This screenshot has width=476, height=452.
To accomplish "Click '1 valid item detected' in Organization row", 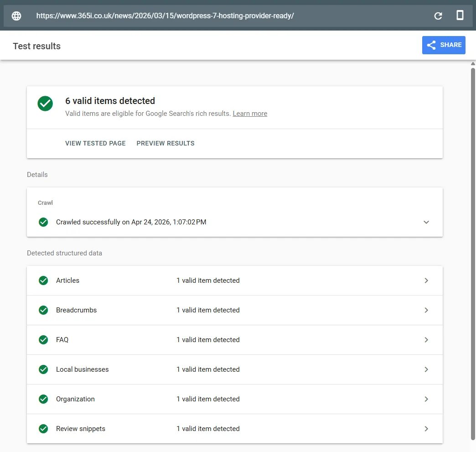I will pos(208,399).
